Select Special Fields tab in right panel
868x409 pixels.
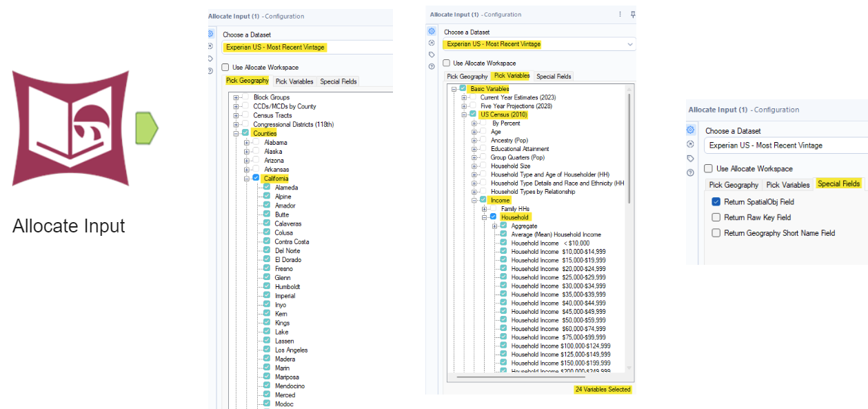(838, 183)
